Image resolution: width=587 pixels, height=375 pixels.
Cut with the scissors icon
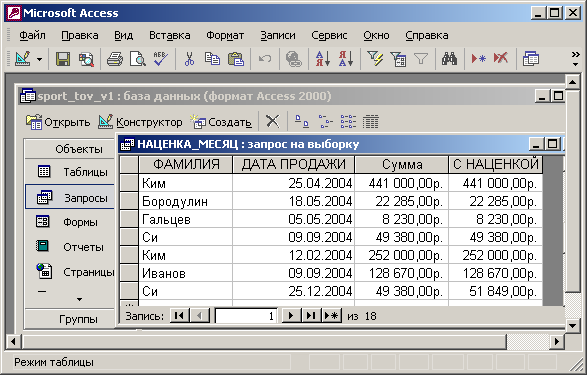coord(189,59)
